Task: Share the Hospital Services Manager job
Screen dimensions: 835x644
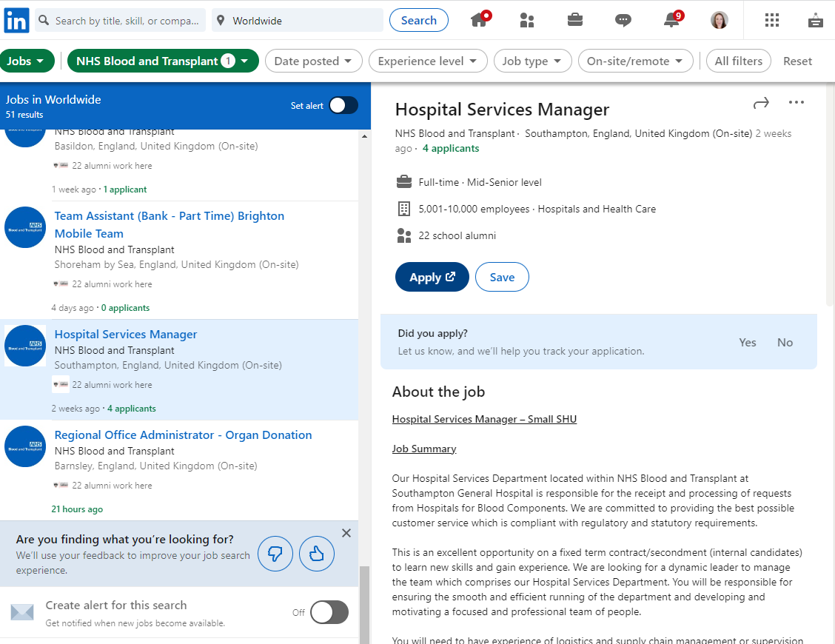Action: click(x=761, y=103)
